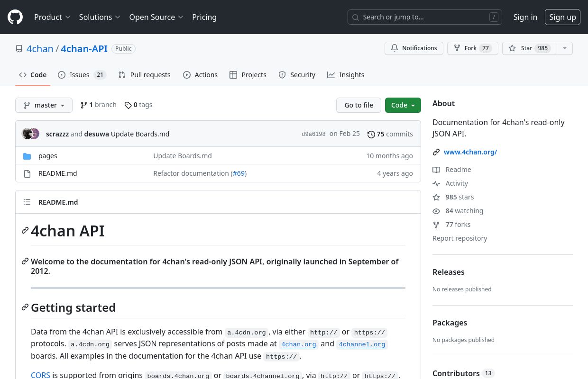Click the anchor link icon beside Getting started

coord(25,307)
